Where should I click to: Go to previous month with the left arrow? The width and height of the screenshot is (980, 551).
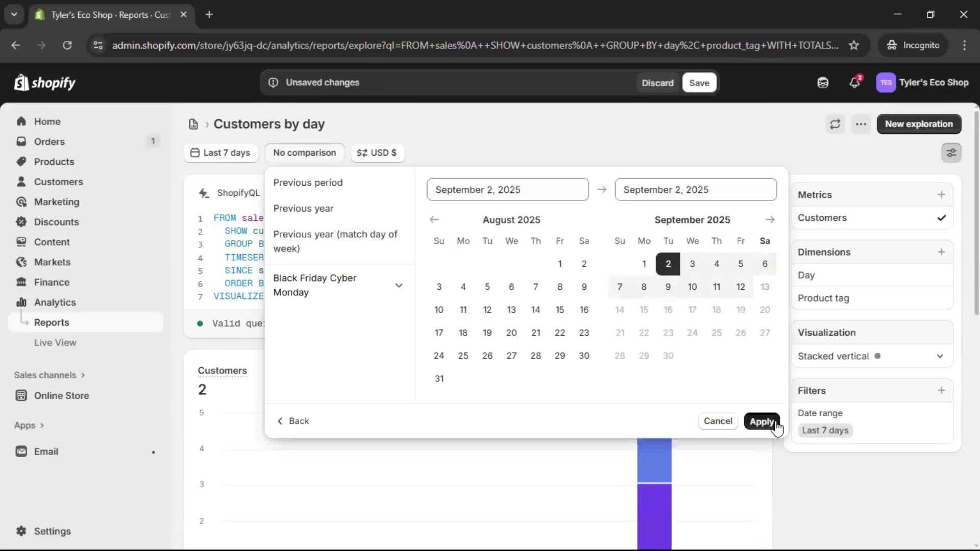click(x=434, y=220)
